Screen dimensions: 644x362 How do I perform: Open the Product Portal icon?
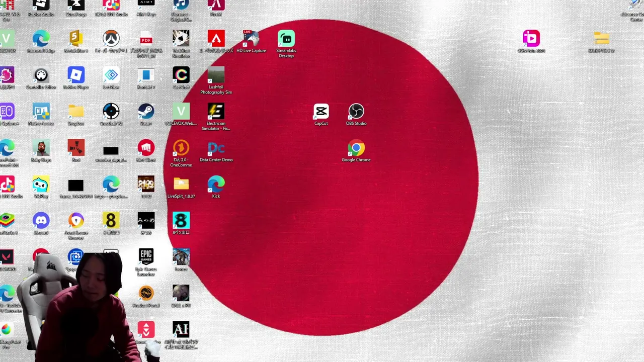click(x=146, y=294)
